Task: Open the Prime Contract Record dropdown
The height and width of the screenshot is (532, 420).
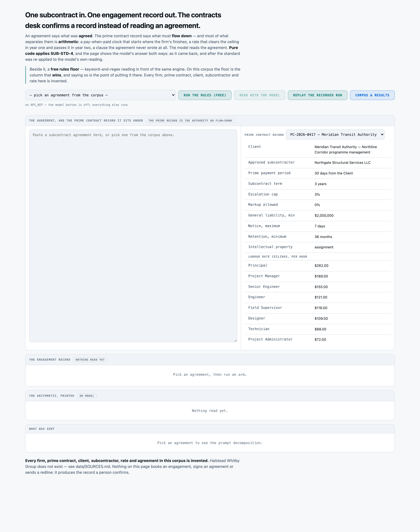Action: pos(335,135)
